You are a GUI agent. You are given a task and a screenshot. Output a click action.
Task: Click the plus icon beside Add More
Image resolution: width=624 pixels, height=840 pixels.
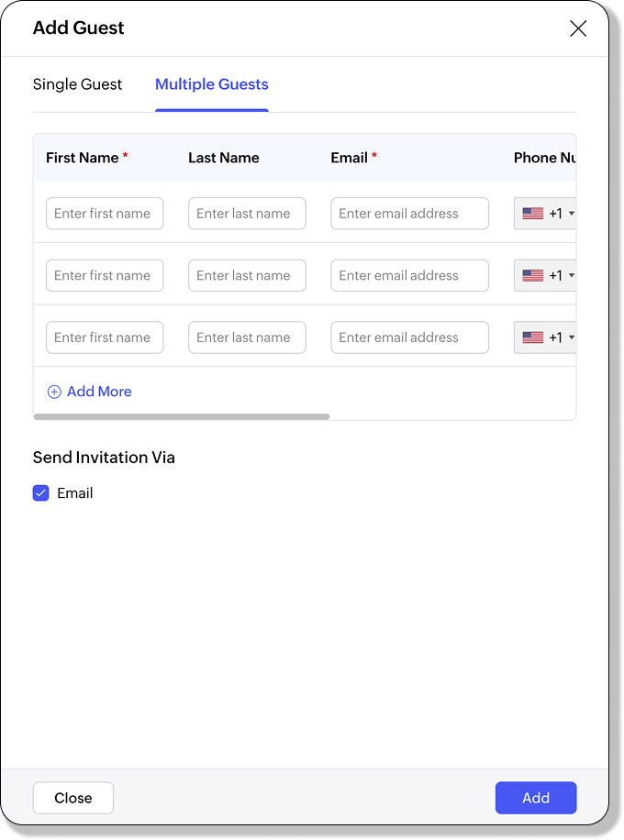pos(54,392)
